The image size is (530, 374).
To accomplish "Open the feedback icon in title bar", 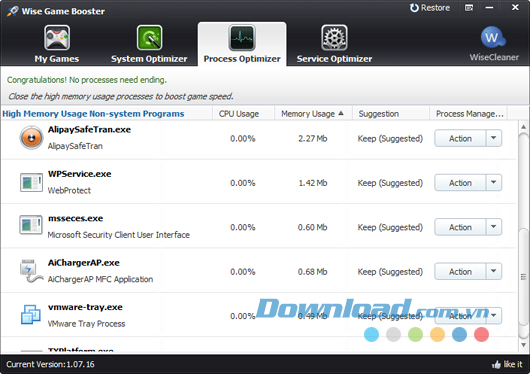I will coord(469,8).
